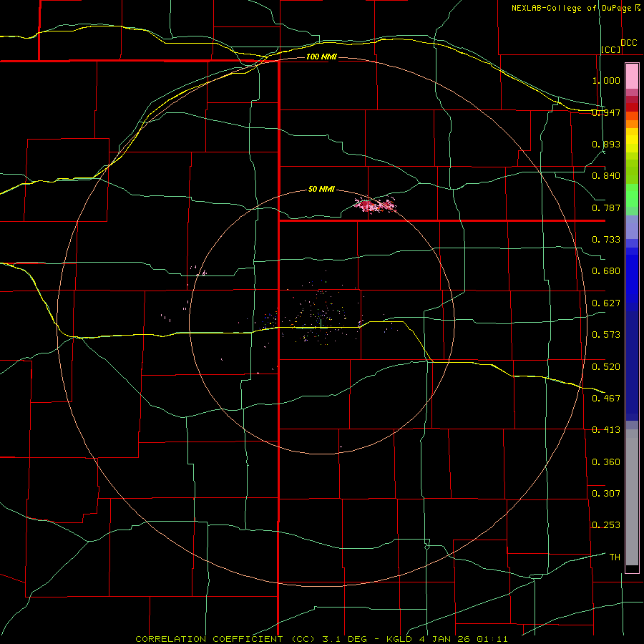Pick the gray color bar segment

pyautogui.click(x=632, y=497)
